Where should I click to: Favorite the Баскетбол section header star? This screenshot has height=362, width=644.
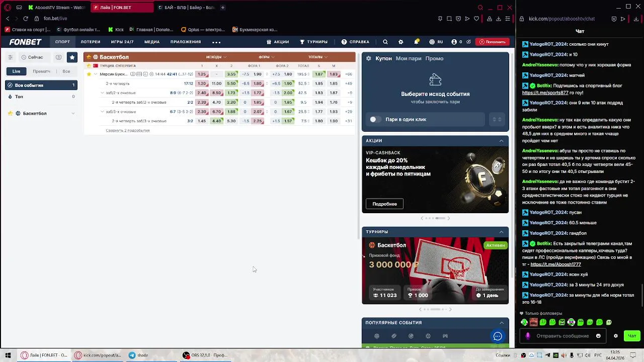click(89, 57)
